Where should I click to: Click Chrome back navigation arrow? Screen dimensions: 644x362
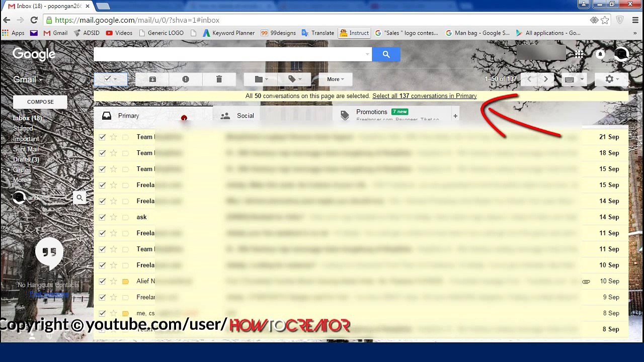[x=7, y=20]
